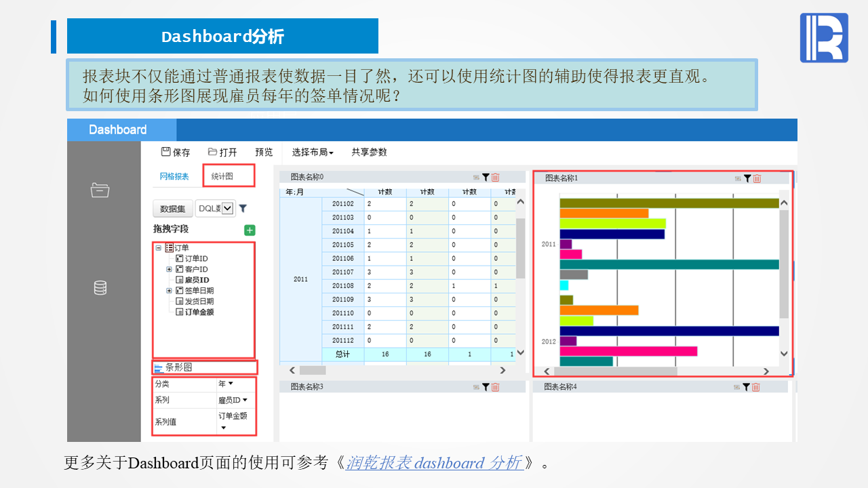868x488 pixels.
Task: Click the 图表名称1 panel title
Action: pos(561,178)
